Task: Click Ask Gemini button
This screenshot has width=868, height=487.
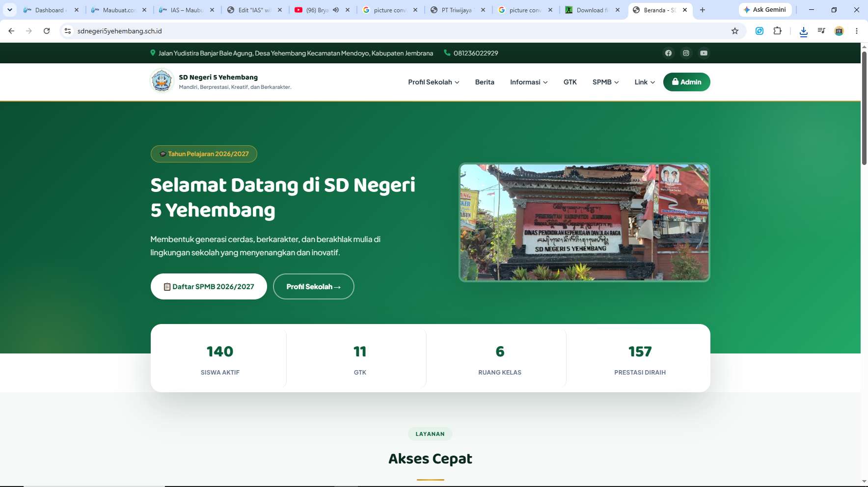Action: (765, 10)
